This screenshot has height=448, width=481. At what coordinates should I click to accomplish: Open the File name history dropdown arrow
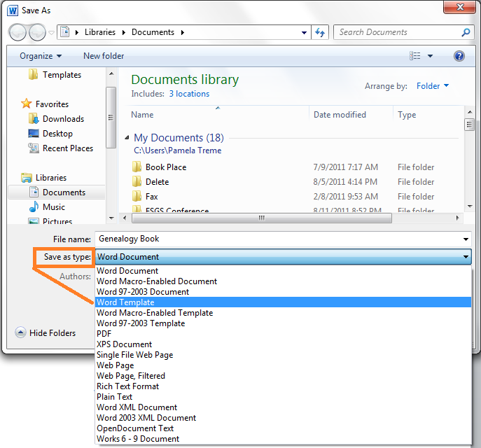click(x=466, y=239)
